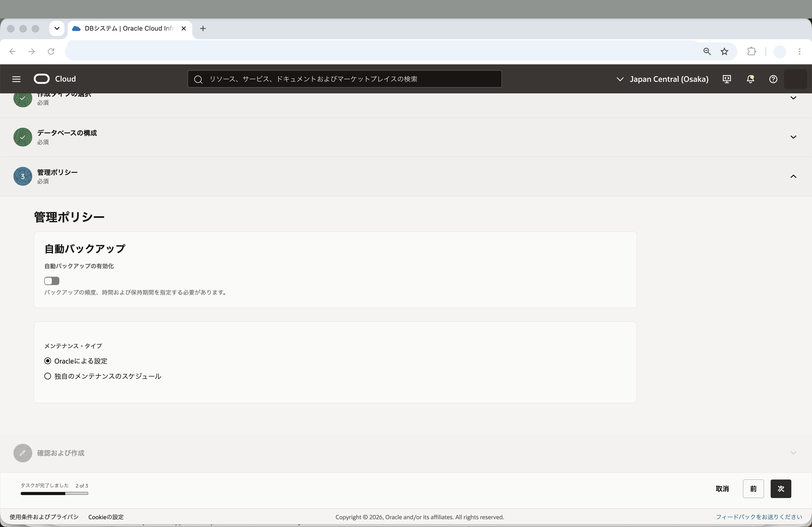Open the 管理ポリシー step heading
The width and height of the screenshot is (812, 527).
57,172
